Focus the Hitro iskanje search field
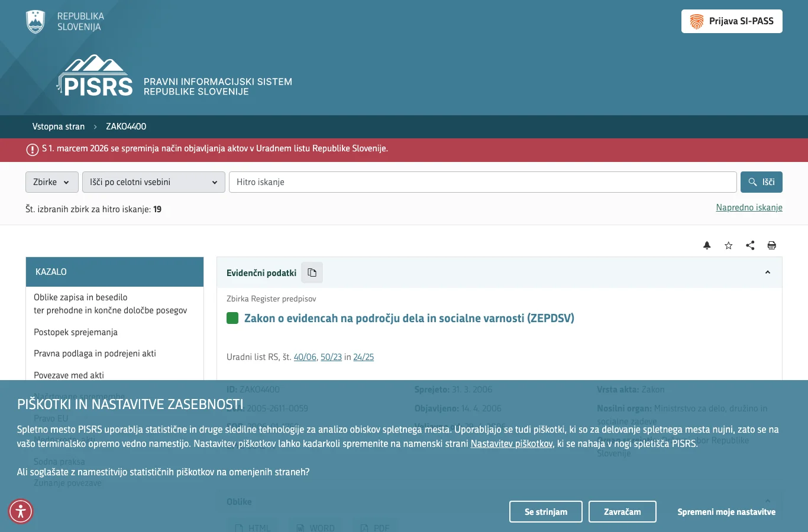 tap(483, 182)
